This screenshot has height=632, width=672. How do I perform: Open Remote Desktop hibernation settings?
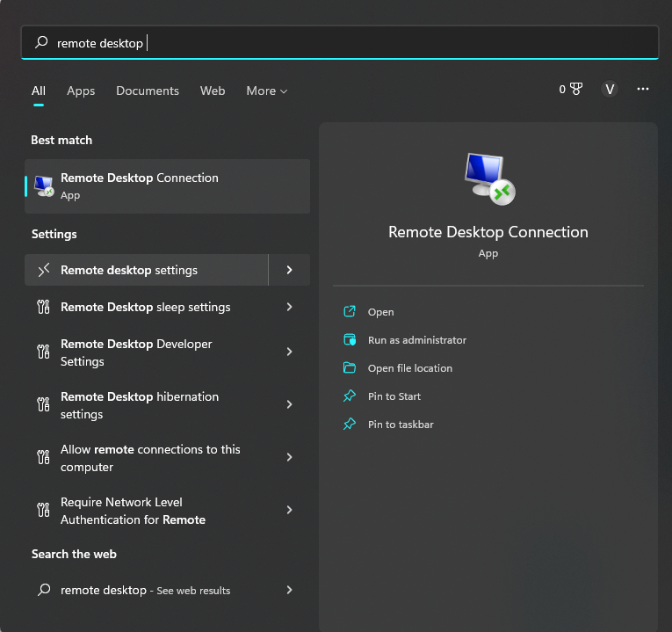[140, 405]
